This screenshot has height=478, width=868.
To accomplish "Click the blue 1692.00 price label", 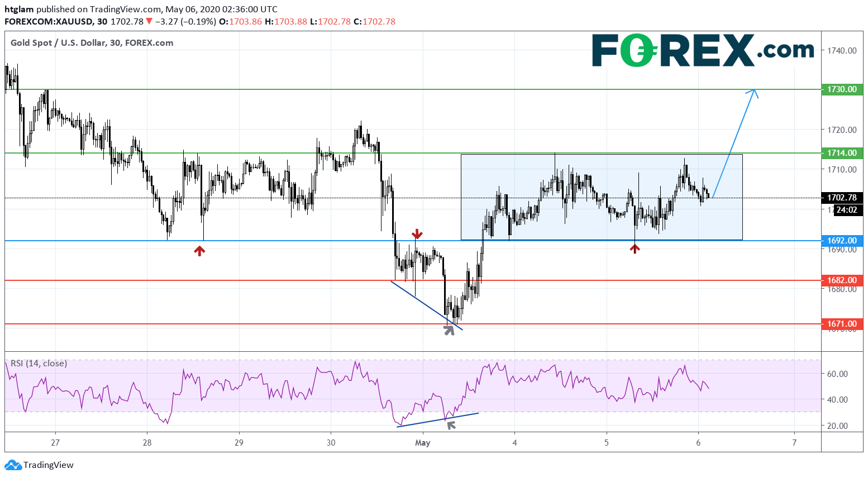I will [x=842, y=241].
